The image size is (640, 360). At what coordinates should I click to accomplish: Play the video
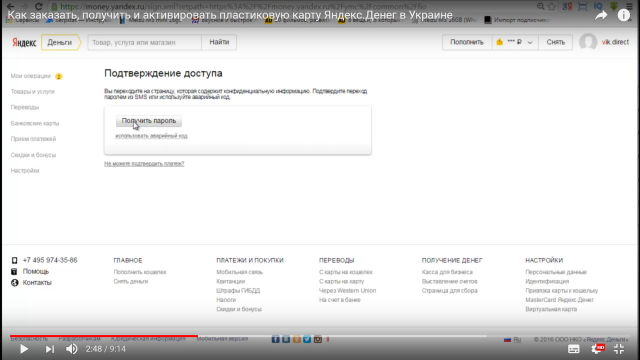(x=24, y=349)
